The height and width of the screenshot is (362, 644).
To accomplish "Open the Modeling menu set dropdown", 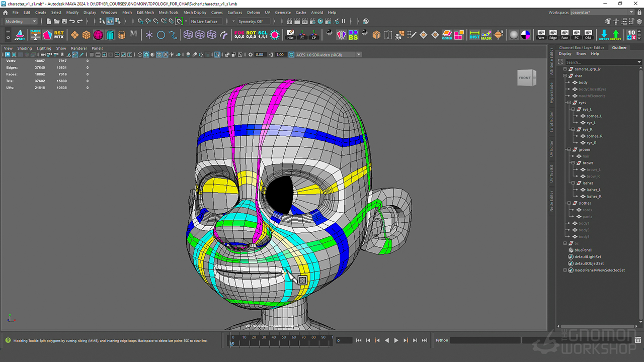I will coord(21,21).
